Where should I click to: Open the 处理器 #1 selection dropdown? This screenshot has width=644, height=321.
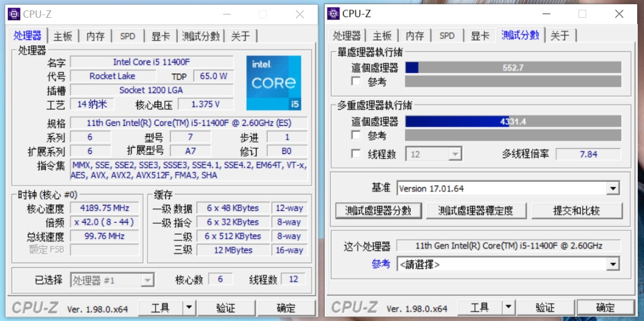(x=113, y=280)
